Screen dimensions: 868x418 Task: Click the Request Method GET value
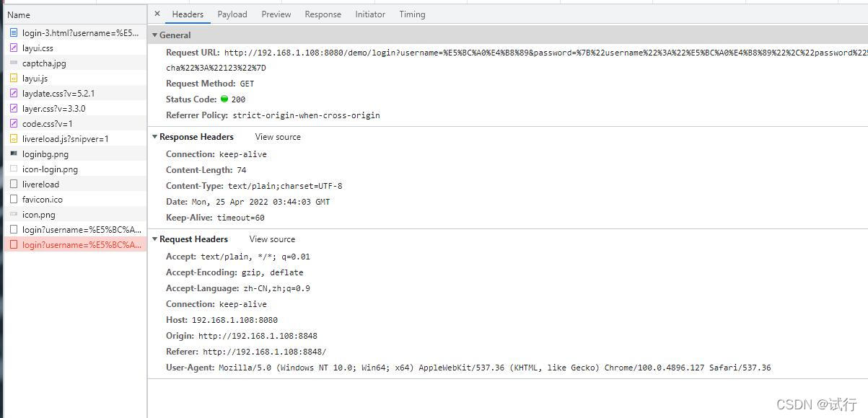[x=247, y=84]
